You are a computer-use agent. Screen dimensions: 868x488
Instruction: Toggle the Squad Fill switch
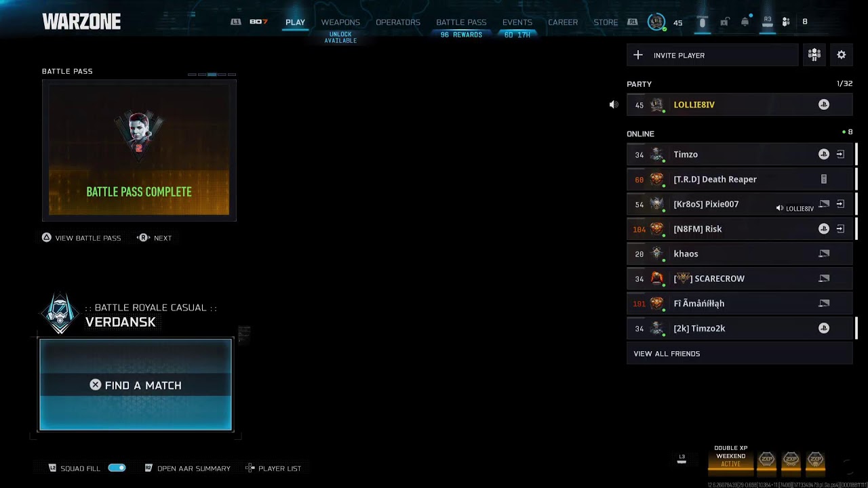[x=117, y=468]
